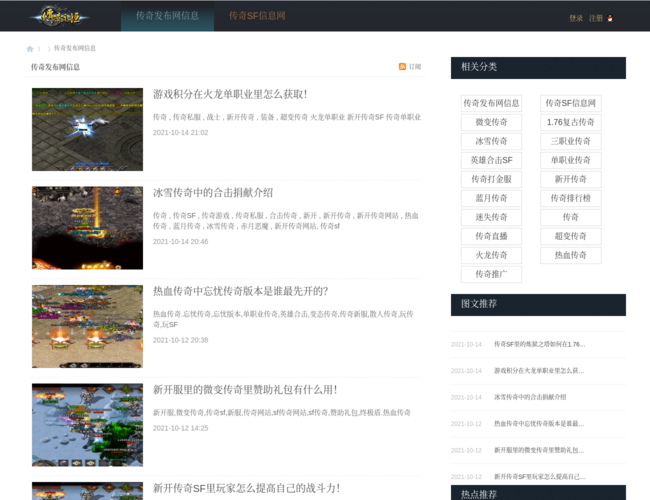Open the 传奇发布网信息 navigation tab
The height and width of the screenshot is (500, 650).
coord(160,16)
